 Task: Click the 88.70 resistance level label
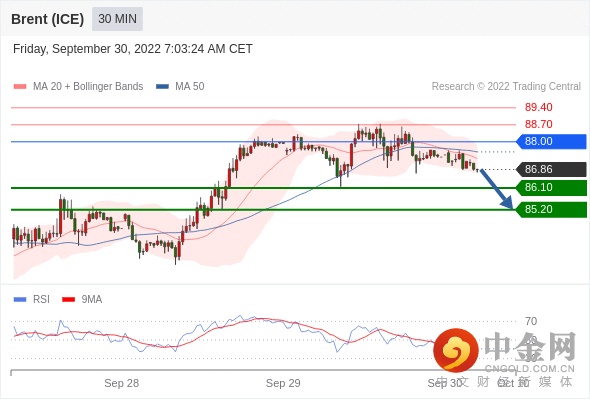pos(538,124)
